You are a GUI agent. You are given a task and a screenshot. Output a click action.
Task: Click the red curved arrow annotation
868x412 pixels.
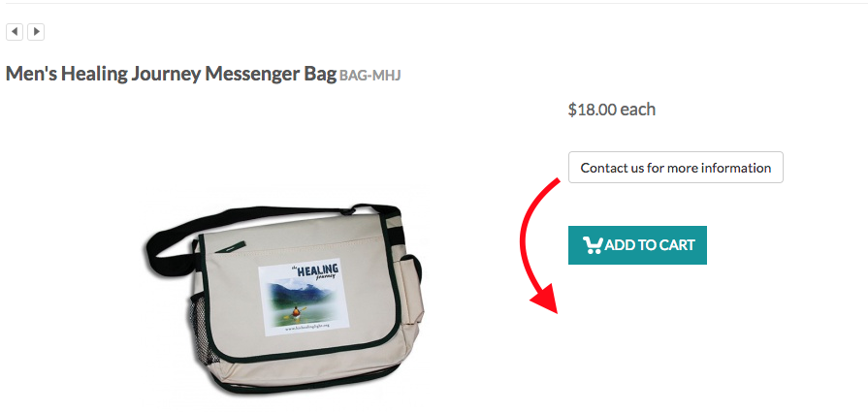(539, 245)
